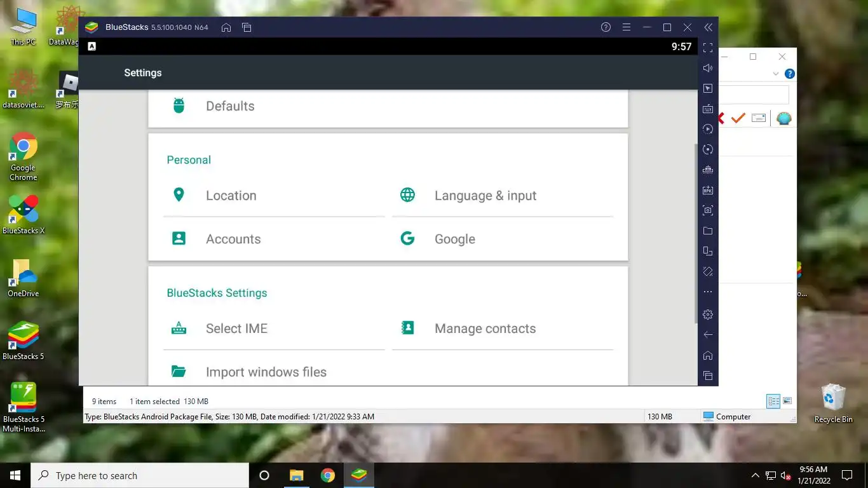Screen dimensions: 868x488
Task: Open keyboard controls icon in sidebar
Action: (x=708, y=109)
